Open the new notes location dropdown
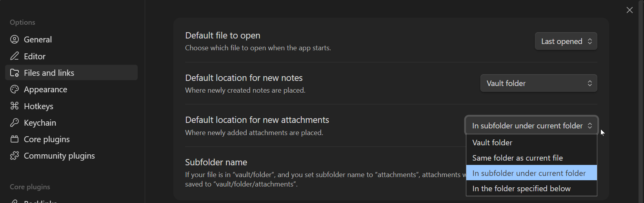 [539, 83]
